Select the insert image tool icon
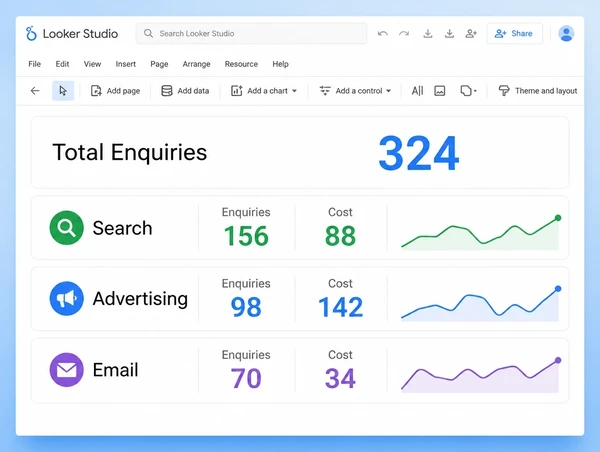 pyautogui.click(x=440, y=91)
